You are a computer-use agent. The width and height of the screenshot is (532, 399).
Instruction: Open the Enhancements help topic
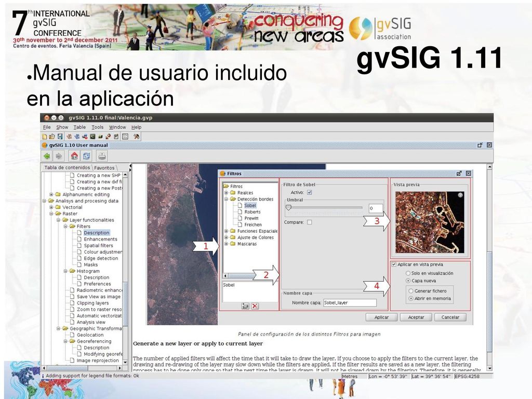pos(100,239)
